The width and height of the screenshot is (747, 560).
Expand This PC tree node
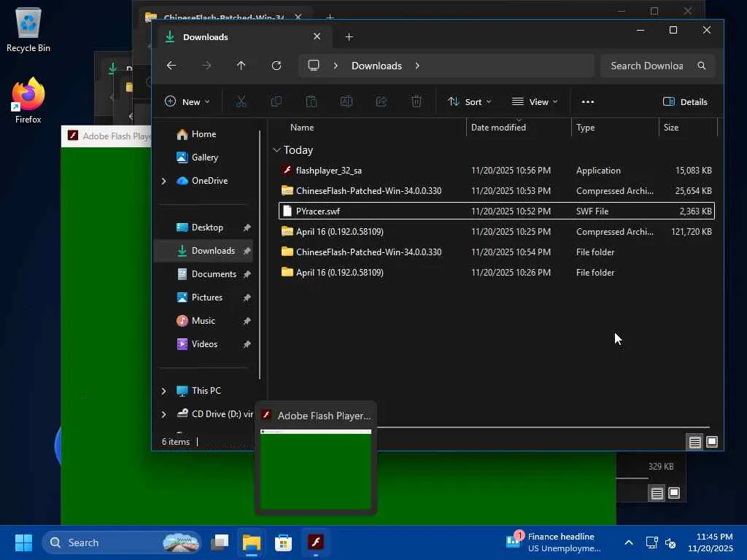pos(164,391)
